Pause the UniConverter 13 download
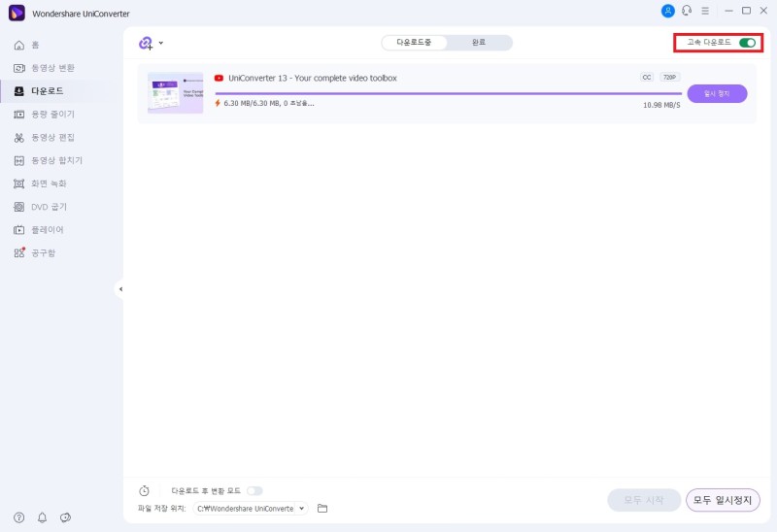This screenshot has width=777, height=532. pos(717,93)
